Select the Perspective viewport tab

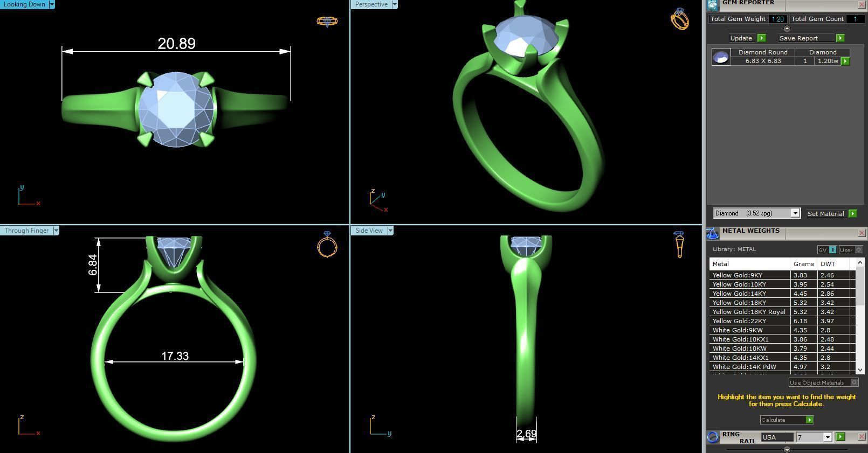point(371,4)
